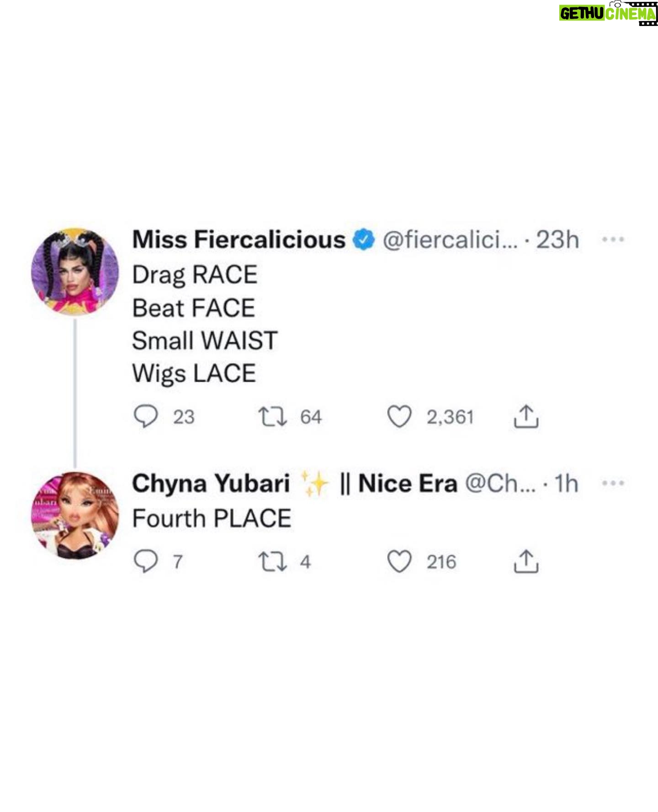Click the blue verified badge next to Miss Fiercalicious
The width and height of the screenshot is (658, 812).
click(x=364, y=240)
